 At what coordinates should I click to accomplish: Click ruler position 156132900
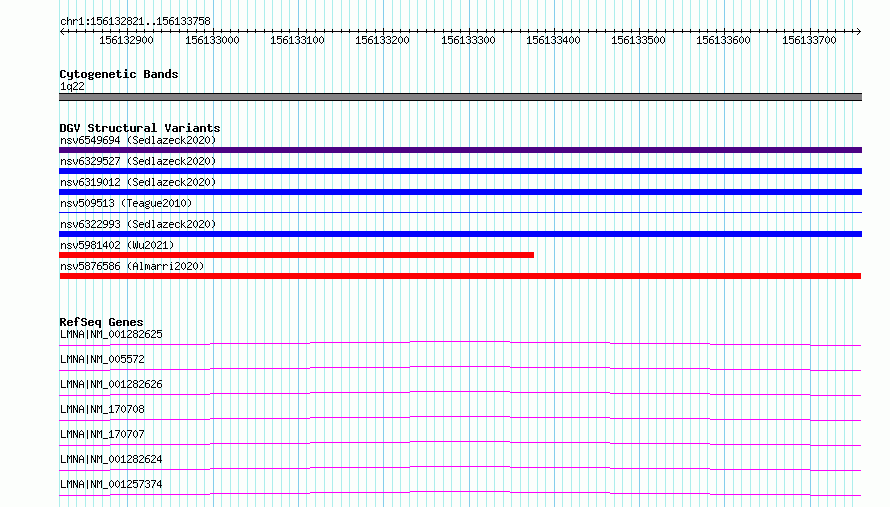[126, 40]
